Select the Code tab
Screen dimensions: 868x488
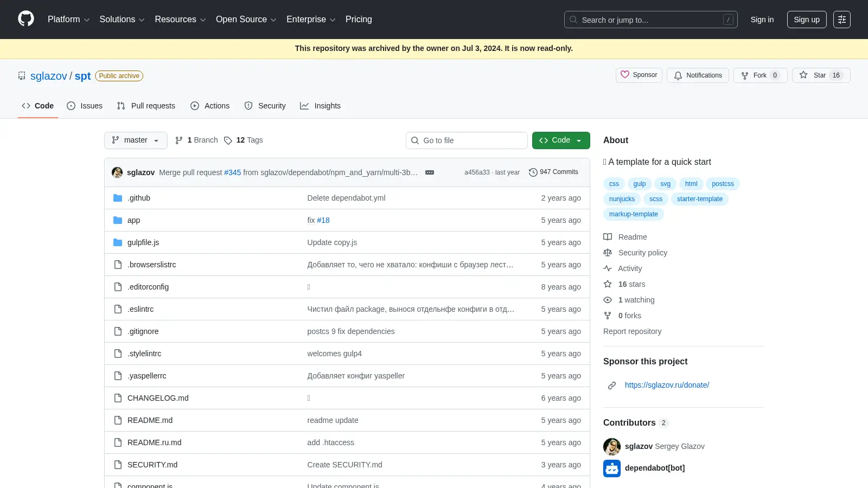point(37,106)
